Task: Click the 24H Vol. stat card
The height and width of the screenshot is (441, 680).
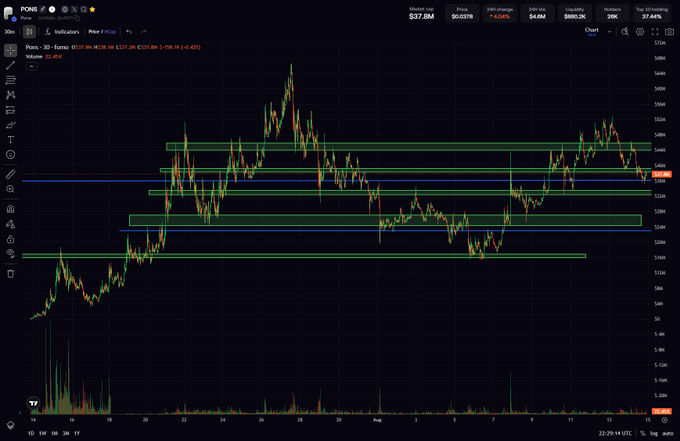Action: (x=537, y=13)
